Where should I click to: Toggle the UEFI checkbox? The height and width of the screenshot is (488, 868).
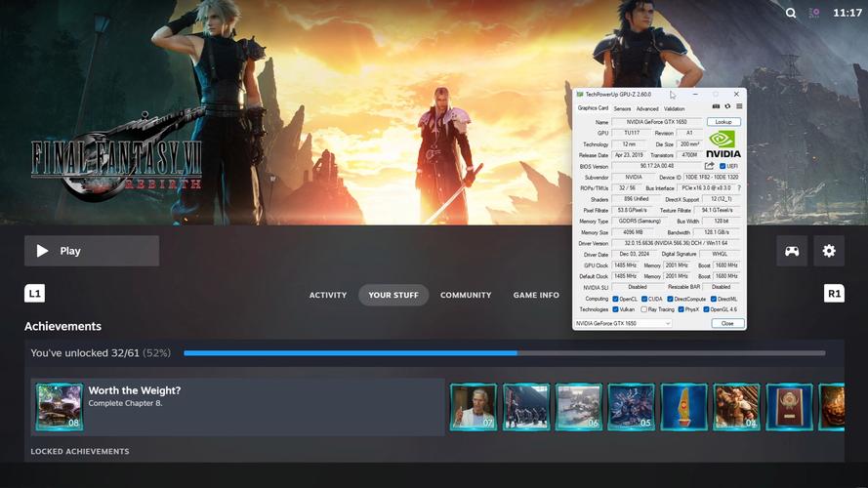(723, 166)
